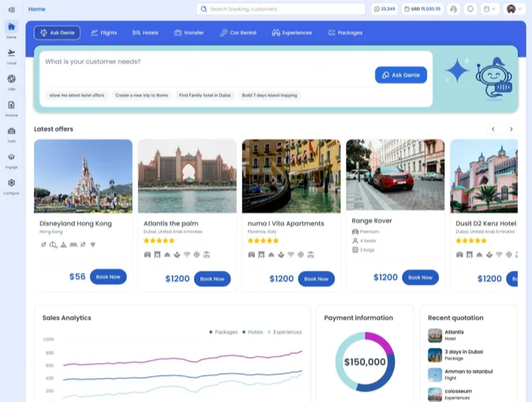Select the Ask Genie tab
Viewport: 532px width, 402px height.
click(57, 33)
